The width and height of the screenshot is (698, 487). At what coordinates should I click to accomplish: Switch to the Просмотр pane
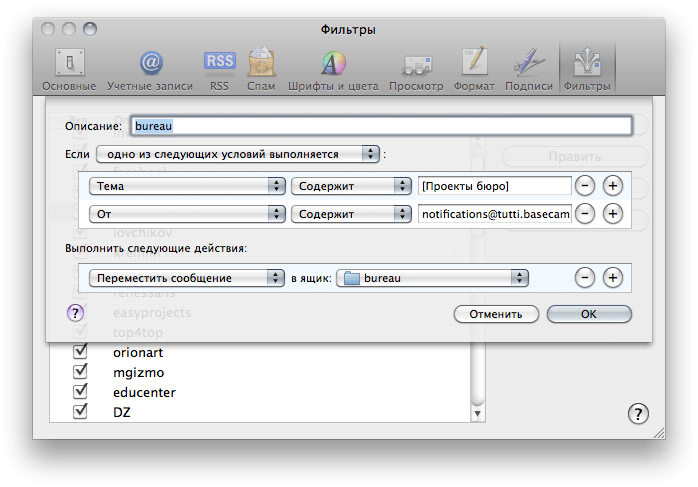coord(416,69)
